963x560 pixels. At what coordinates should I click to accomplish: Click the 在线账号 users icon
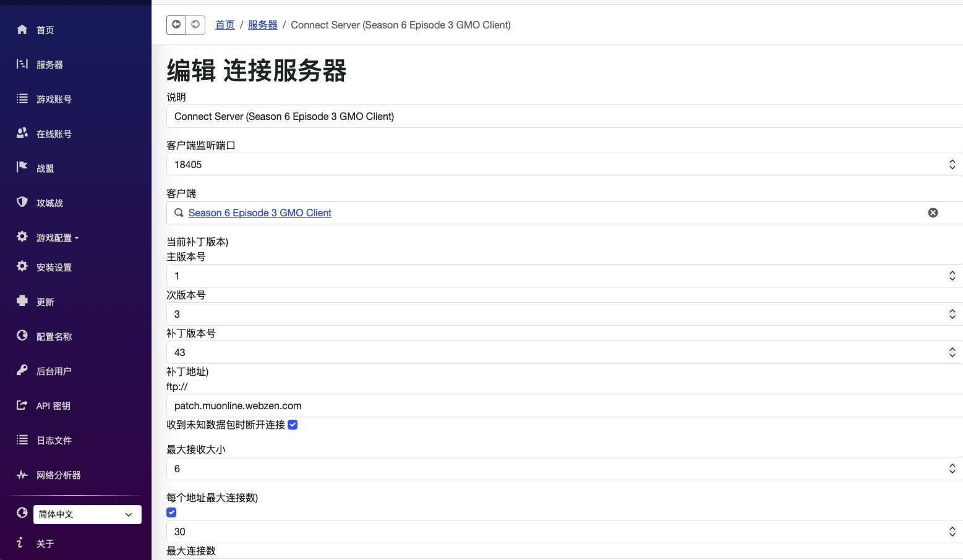click(22, 133)
